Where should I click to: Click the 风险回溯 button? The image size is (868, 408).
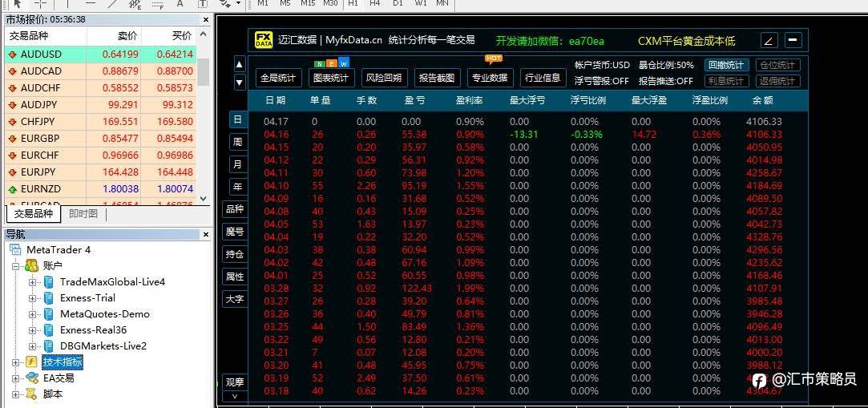coord(384,78)
